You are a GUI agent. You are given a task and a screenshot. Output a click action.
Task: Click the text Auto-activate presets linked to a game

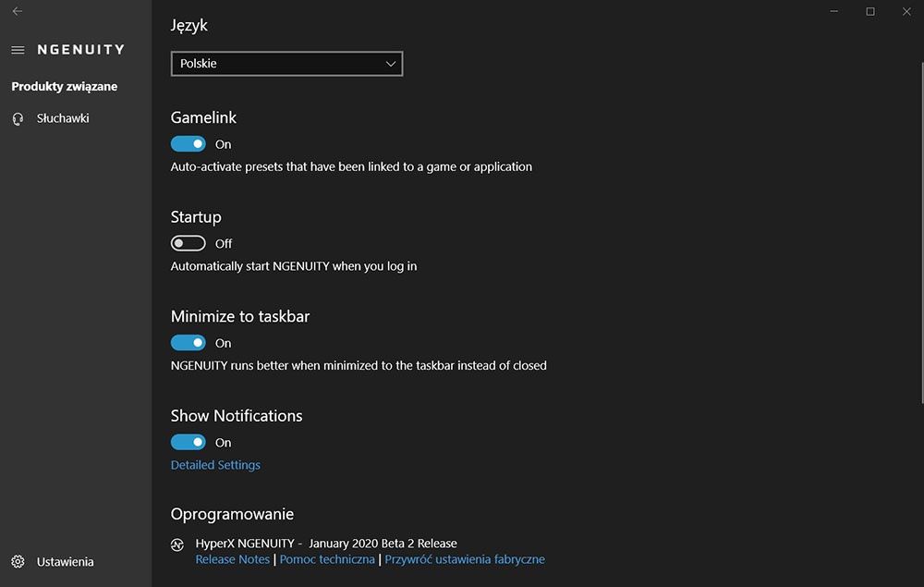click(351, 166)
